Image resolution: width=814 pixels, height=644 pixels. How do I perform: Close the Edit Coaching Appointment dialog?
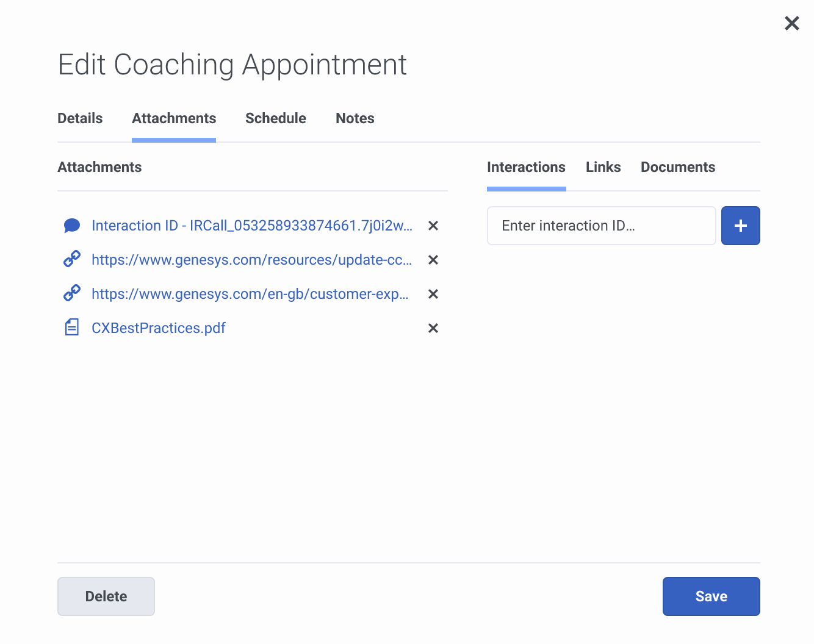(791, 23)
